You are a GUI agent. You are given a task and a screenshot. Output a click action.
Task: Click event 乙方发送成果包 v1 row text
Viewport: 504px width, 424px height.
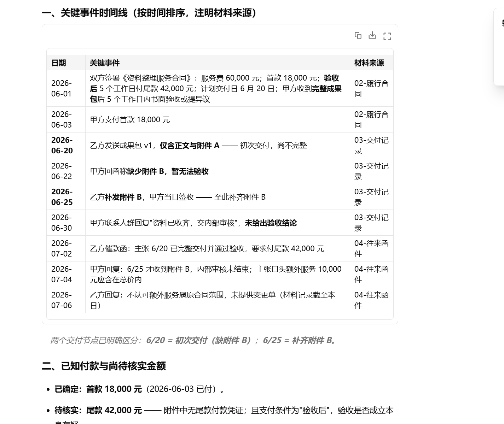click(198, 145)
